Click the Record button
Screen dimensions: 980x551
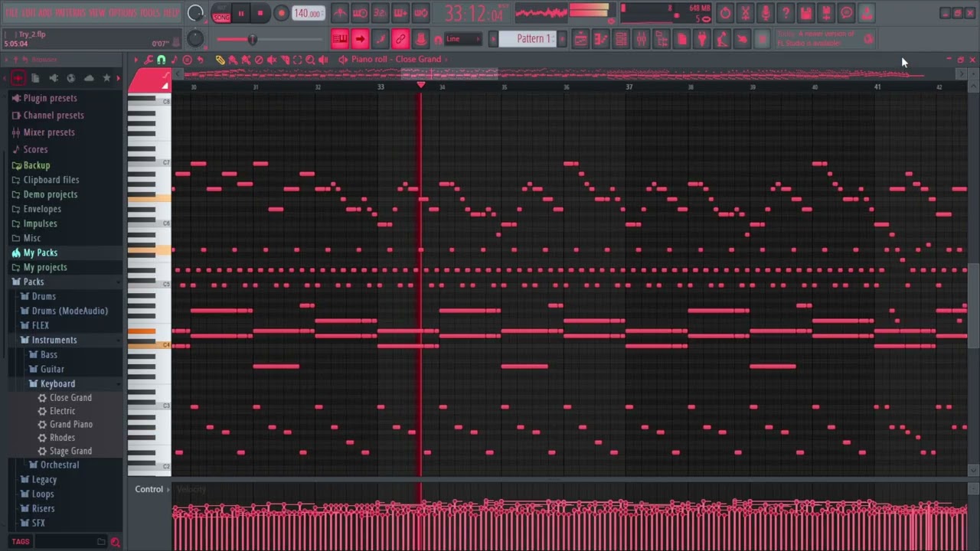point(281,13)
